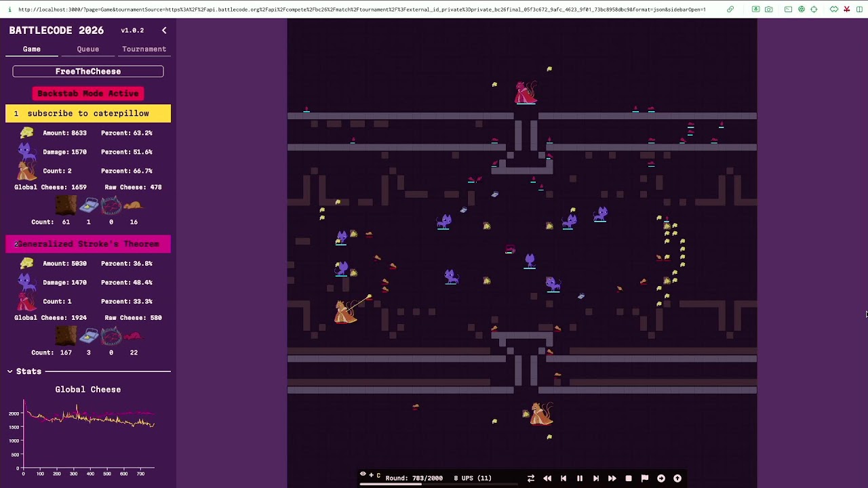868x488 pixels.
Task: Click the green globe extension icon
Action: (801, 9)
